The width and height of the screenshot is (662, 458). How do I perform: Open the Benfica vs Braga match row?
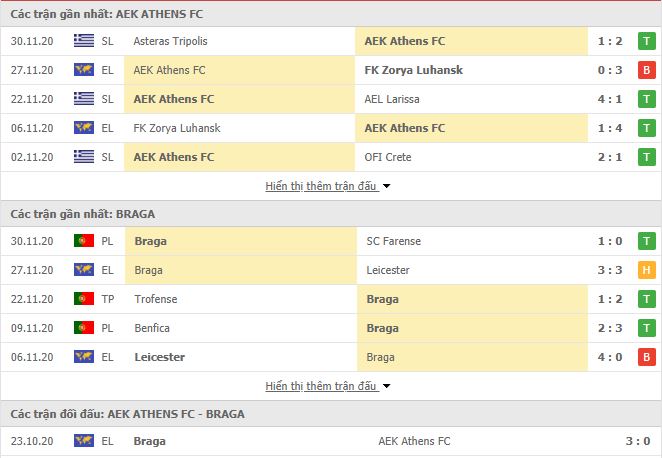pos(331,328)
